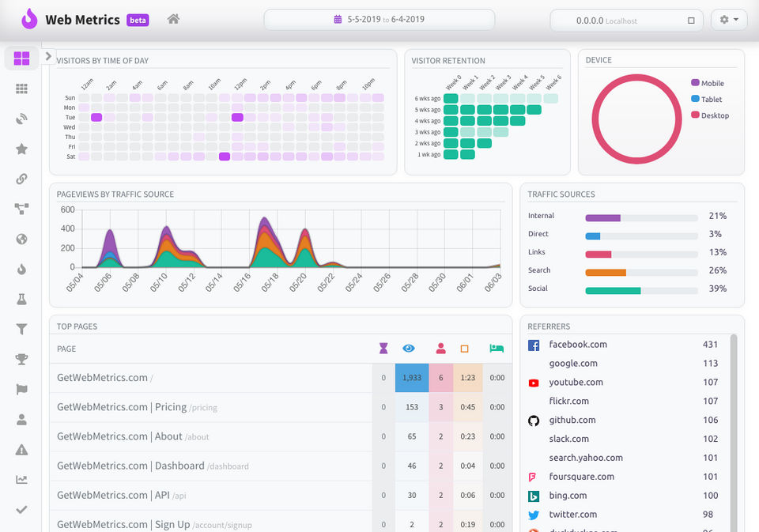
Task: Click the Web Metrics flame logo
Action: click(29, 19)
